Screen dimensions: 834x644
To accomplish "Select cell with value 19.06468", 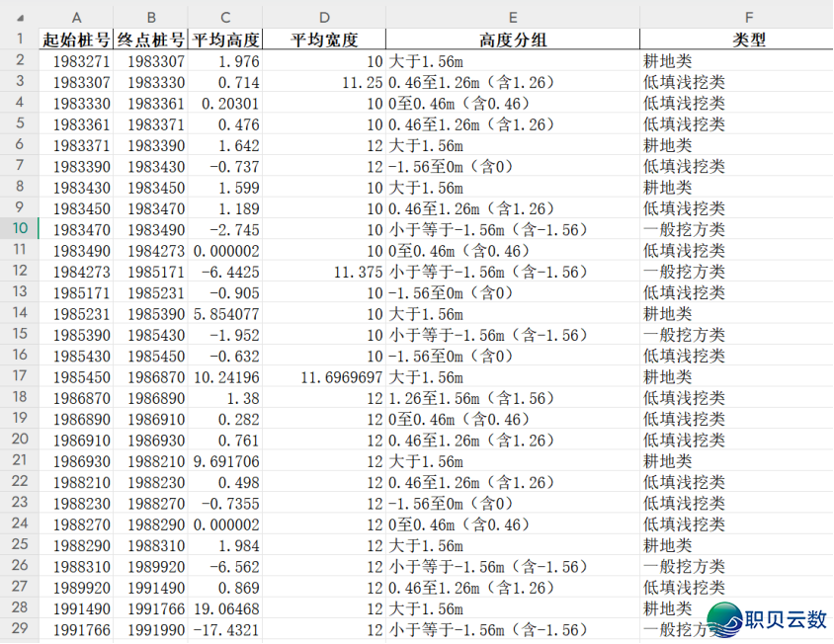I will [x=225, y=608].
